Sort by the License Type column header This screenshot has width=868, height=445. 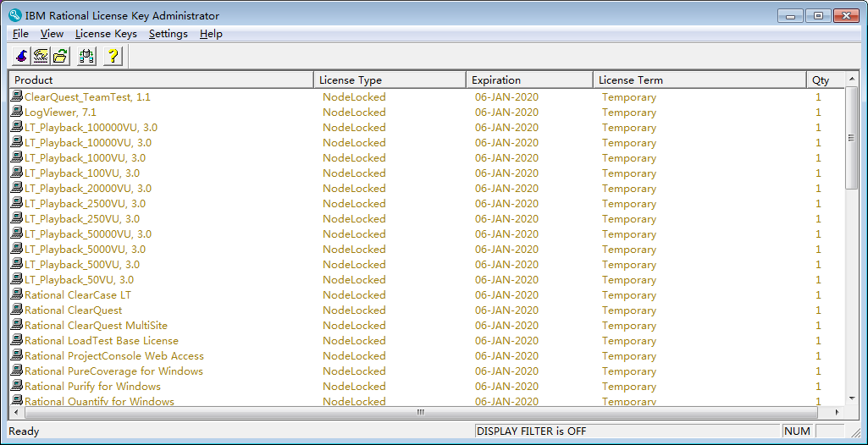tap(390, 80)
